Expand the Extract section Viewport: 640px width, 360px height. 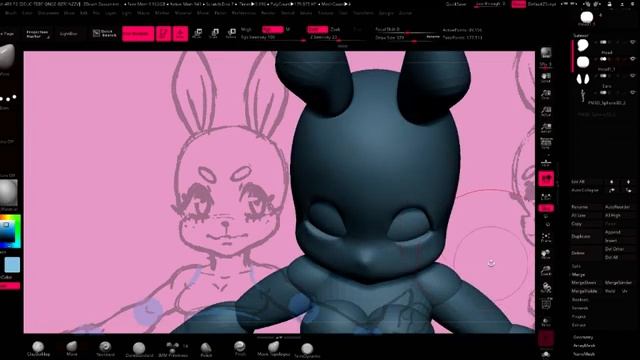click(x=579, y=325)
